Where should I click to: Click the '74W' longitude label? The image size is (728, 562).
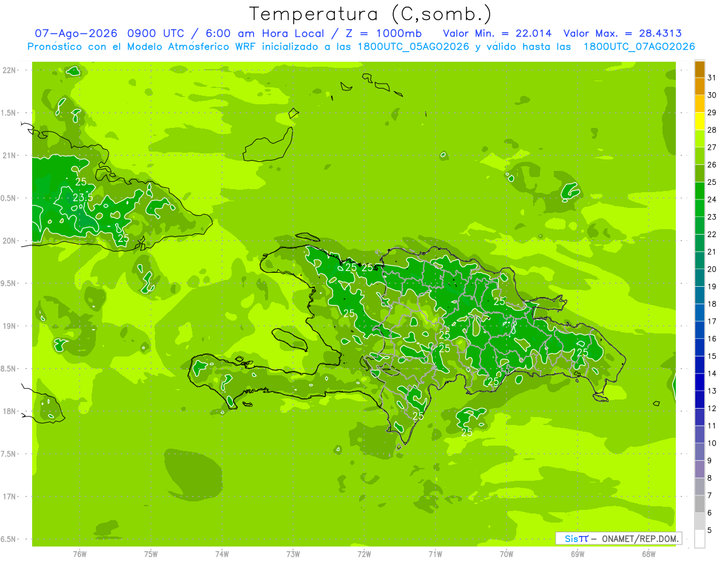pyautogui.click(x=222, y=554)
